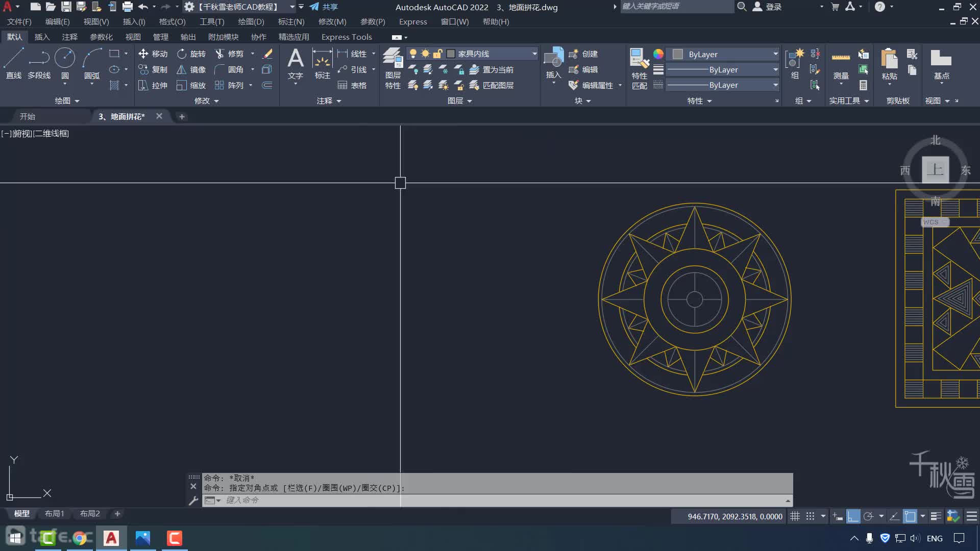
Task: Click the ByLayer object color swatch
Action: pyautogui.click(x=678, y=54)
